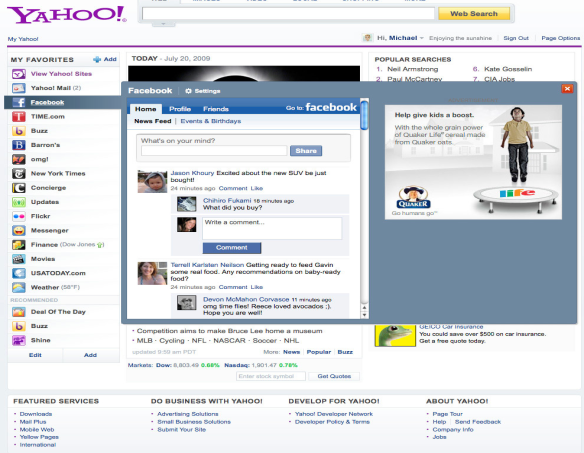Click the Flickr dots icon

19,216
